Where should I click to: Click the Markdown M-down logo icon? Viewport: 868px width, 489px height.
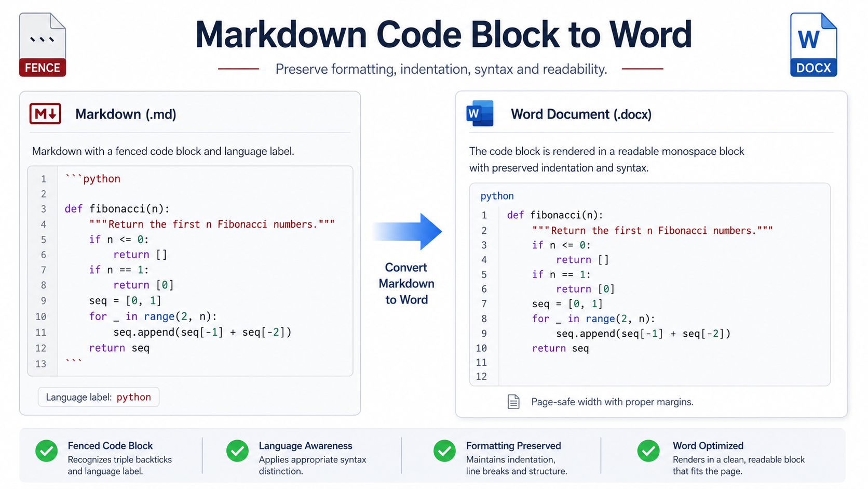click(x=45, y=114)
